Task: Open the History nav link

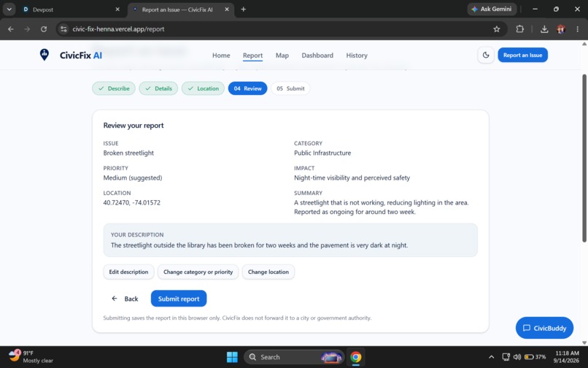Action: [x=357, y=55]
